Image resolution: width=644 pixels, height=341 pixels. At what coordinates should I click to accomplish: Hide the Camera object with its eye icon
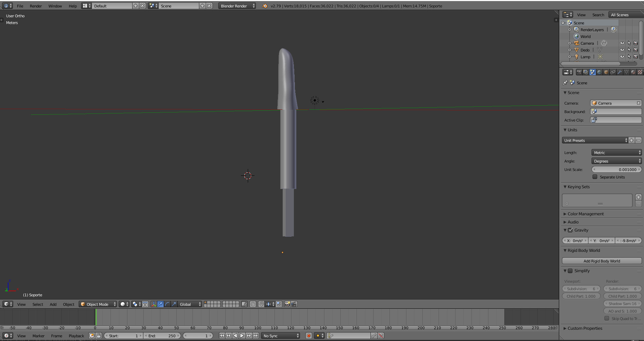pyautogui.click(x=622, y=43)
